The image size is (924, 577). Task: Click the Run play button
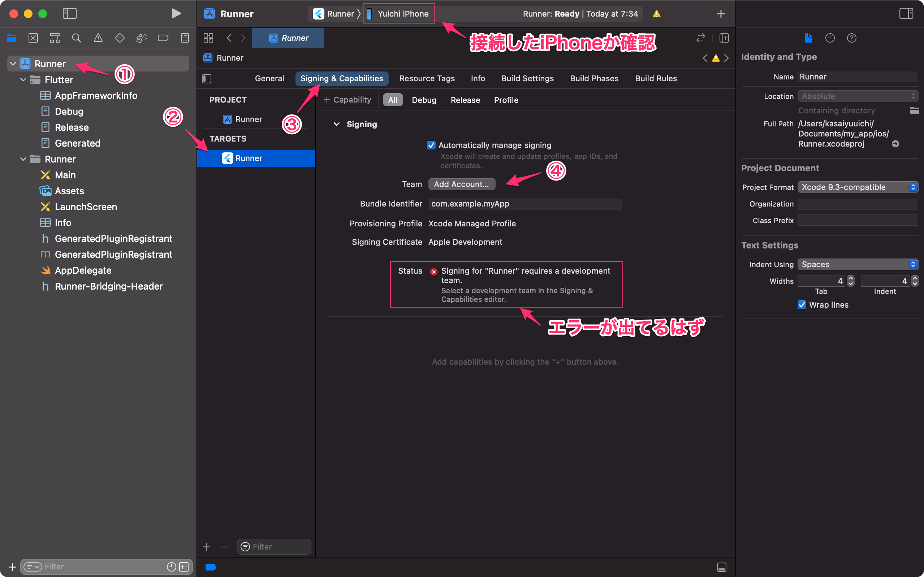point(176,14)
